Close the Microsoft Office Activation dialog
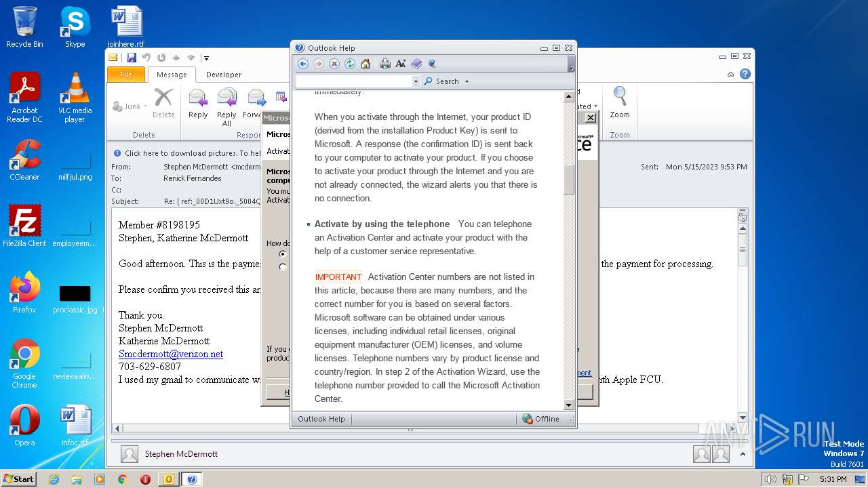 [591, 118]
